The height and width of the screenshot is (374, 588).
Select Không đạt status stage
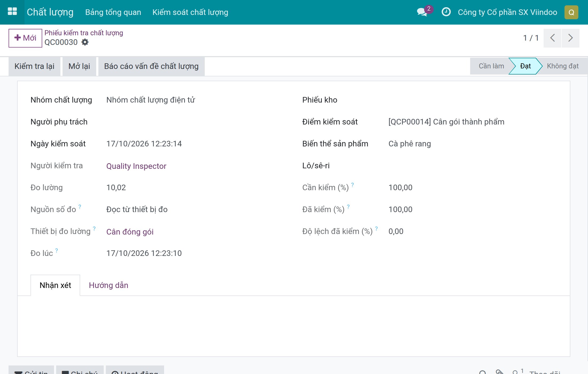pos(563,66)
